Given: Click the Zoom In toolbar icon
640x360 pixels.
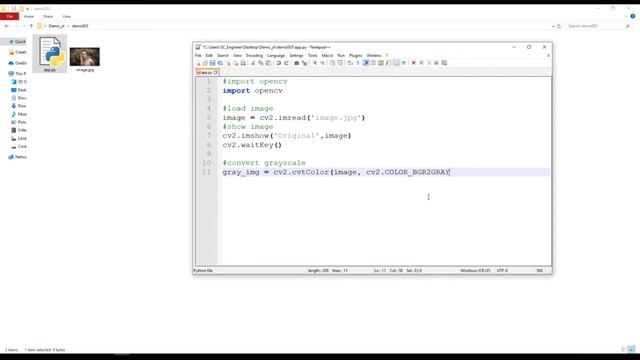Looking at the screenshot, I should (314, 63).
